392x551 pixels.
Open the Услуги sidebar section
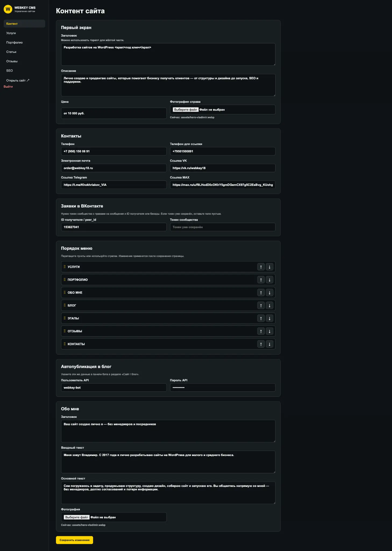(x=24, y=33)
